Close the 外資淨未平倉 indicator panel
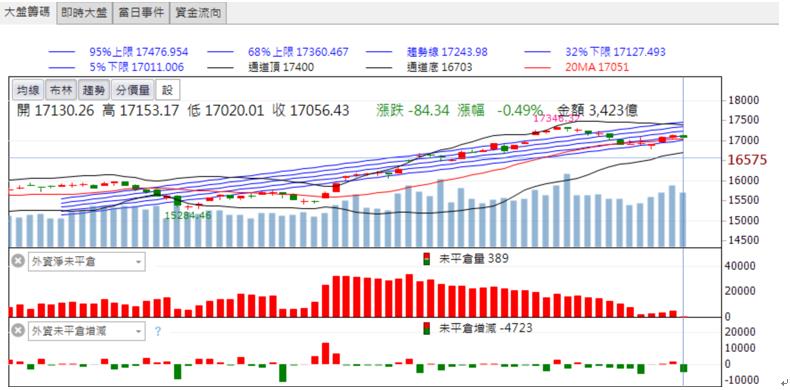This screenshot has width=790, height=390. tap(18, 262)
